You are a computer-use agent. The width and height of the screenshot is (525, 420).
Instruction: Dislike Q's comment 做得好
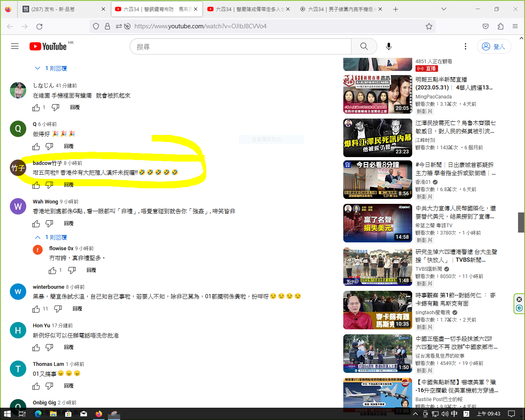click(x=49, y=146)
